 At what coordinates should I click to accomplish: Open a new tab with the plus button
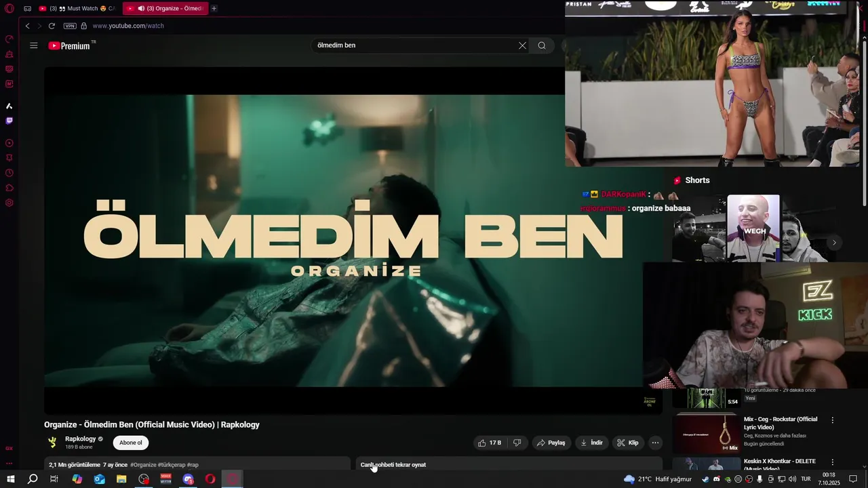coord(214,9)
